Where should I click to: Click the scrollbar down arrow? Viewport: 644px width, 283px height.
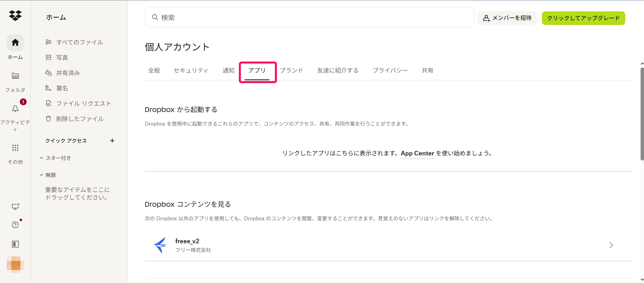click(x=642, y=280)
